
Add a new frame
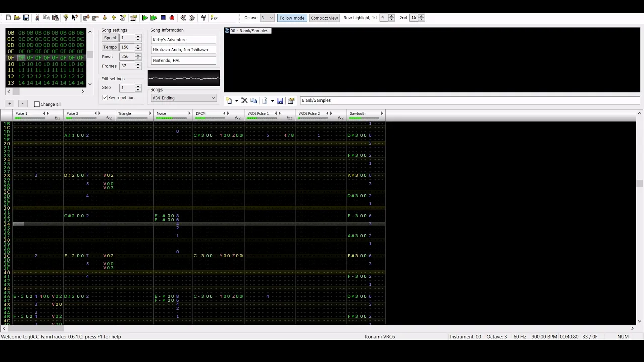[x=86, y=18]
